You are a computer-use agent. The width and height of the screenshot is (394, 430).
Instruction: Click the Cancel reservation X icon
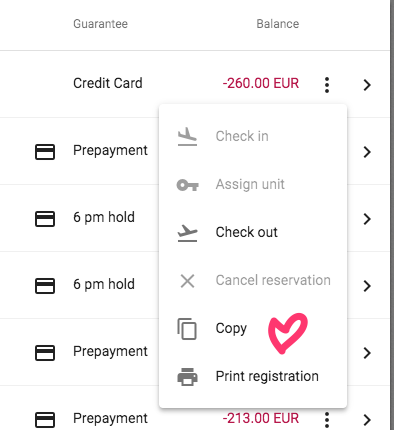coord(187,281)
